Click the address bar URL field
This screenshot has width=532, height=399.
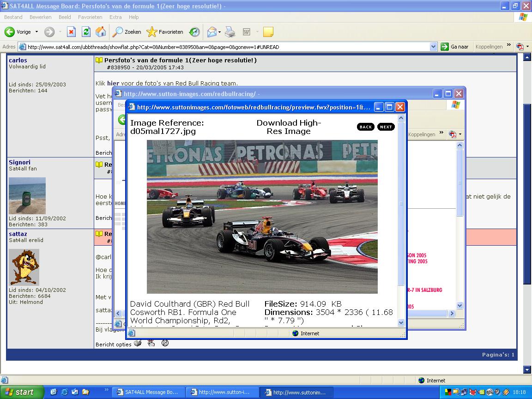(x=224, y=47)
